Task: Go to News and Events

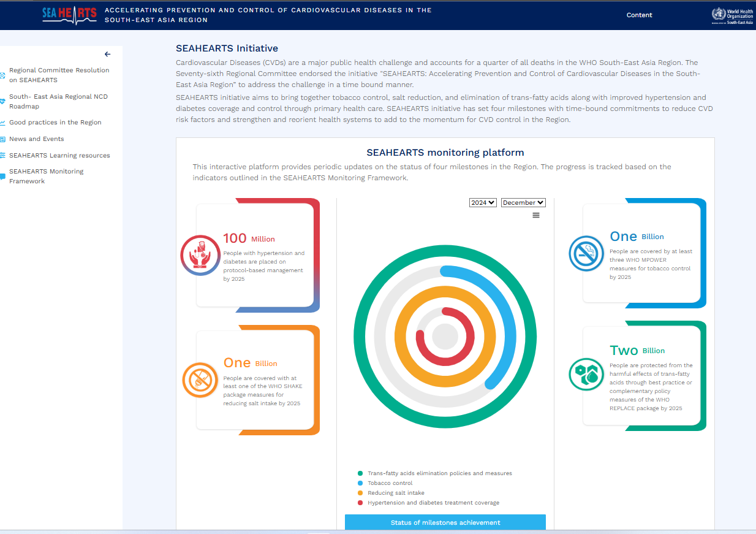Action: click(37, 139)
